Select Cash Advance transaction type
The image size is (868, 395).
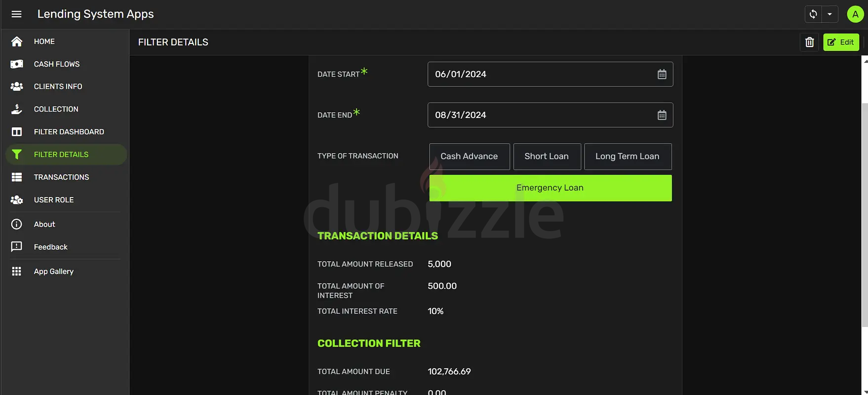point(469,157)
